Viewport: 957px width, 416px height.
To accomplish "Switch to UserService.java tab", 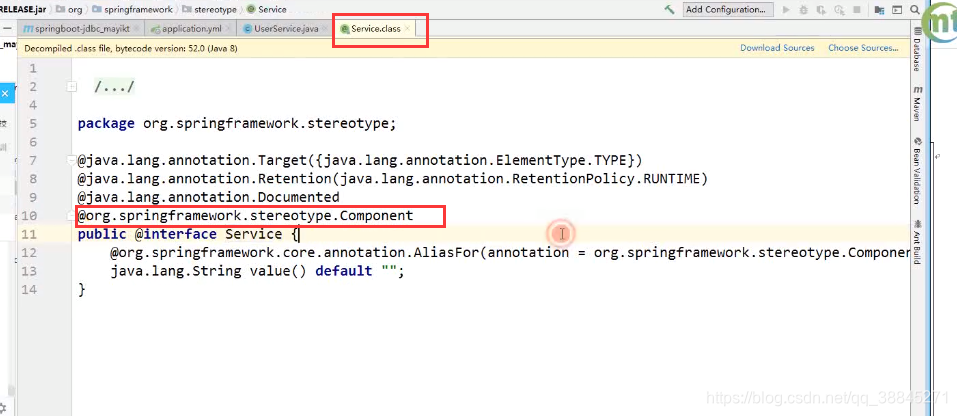I will [x=286, y=29].
